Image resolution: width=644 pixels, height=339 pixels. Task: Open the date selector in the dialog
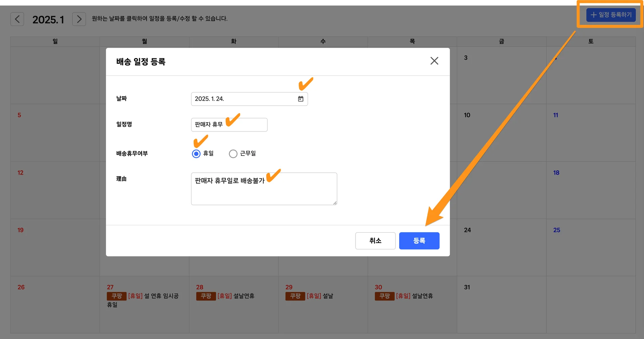click(301, 99)
